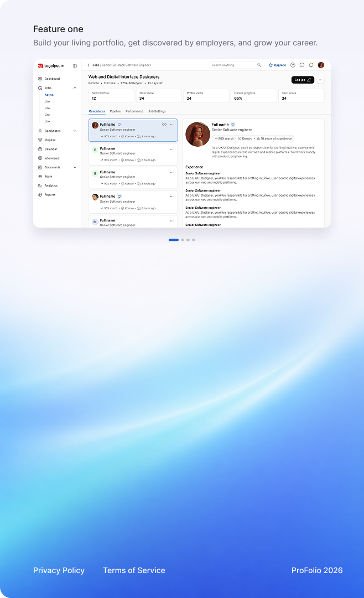Open the more options button beside Edit job
This screenshot has width=364, height=598.
[x=320, y=80]
